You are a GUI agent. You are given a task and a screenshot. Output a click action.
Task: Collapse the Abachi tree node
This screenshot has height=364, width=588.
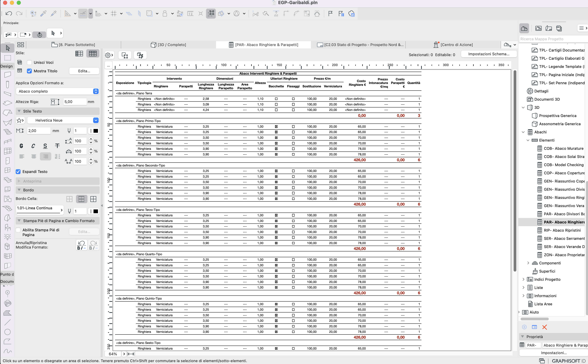pyautogui.click(x=523, y=132)
